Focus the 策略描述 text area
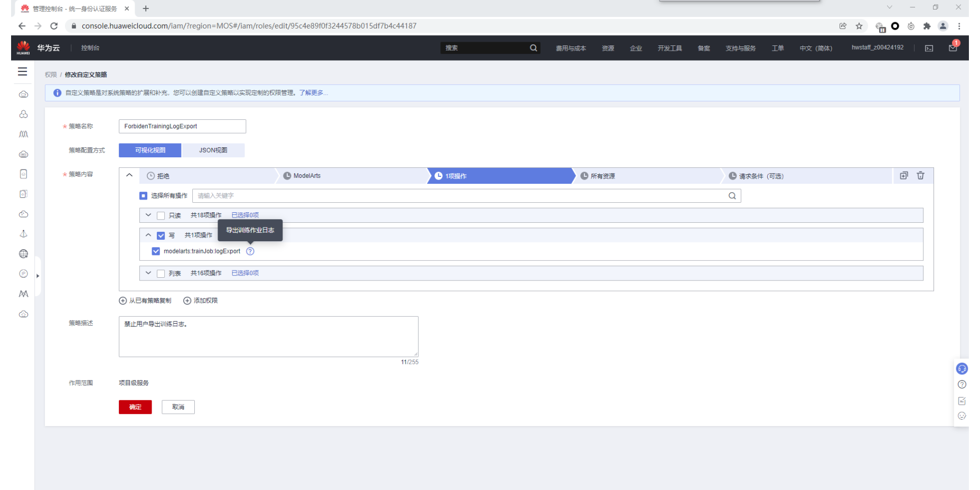This screenshot has height=490, width=980. click(x=268, y=336)
